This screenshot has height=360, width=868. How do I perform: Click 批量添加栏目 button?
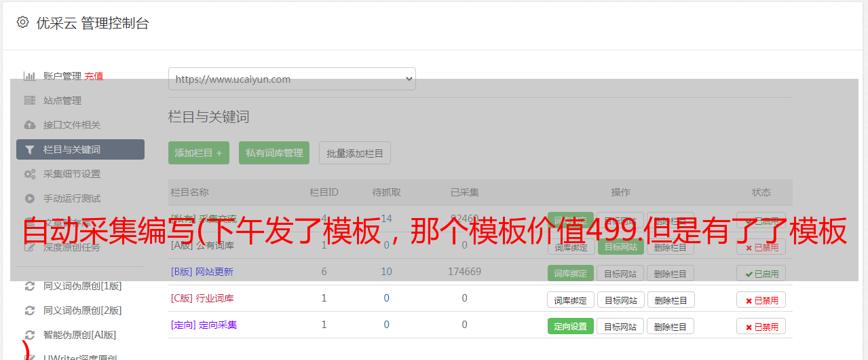click(x=355, y=153)
